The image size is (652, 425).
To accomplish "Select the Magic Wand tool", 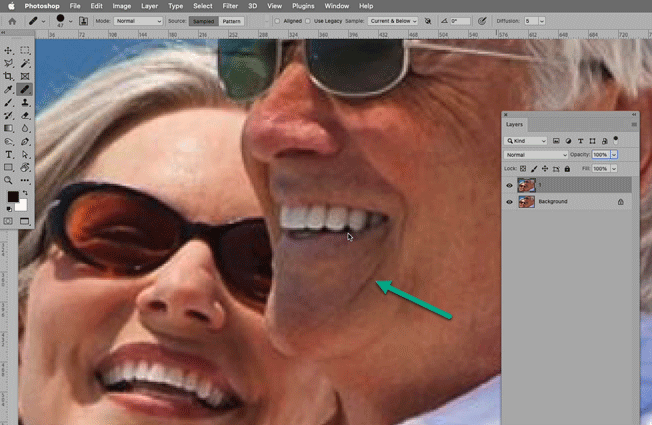I will [25, 63].
